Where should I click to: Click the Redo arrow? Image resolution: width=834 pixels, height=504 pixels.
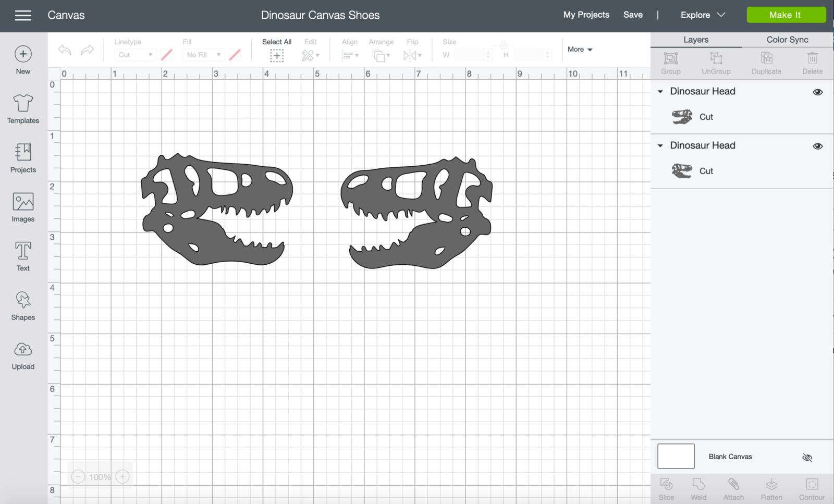87,50
